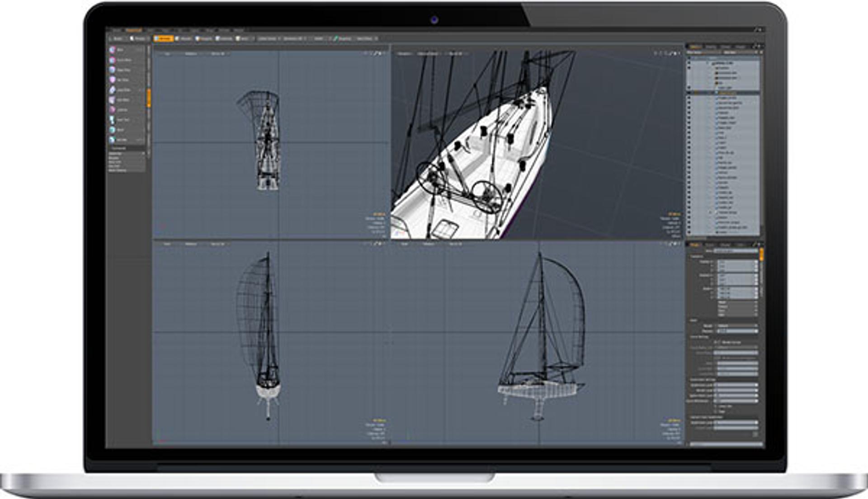Screen dimensions: 868x499
Task: Select the dark highlighted row in item list
Action: [723, 93]
